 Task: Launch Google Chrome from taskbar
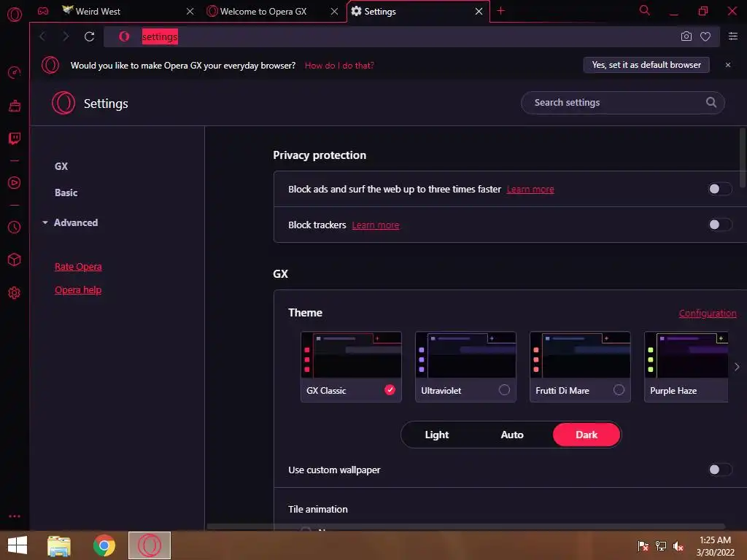(x=104, y=545)
